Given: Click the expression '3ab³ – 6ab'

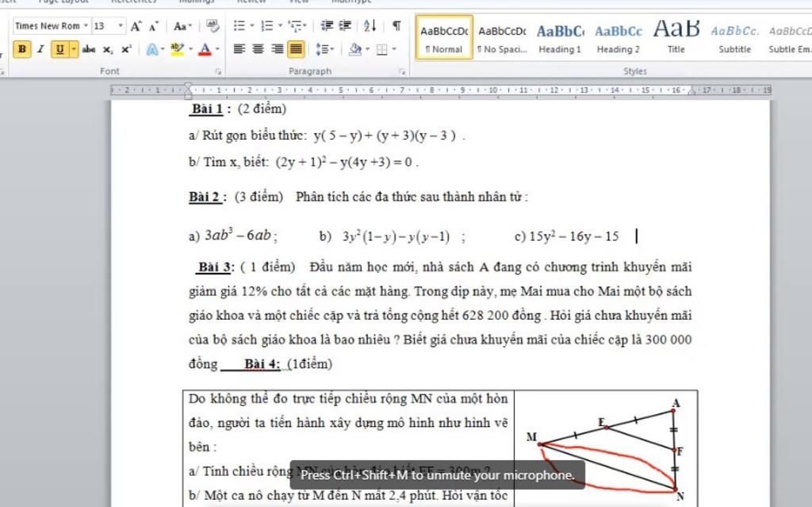Looking at the screenshot, I should coord(238,236).
